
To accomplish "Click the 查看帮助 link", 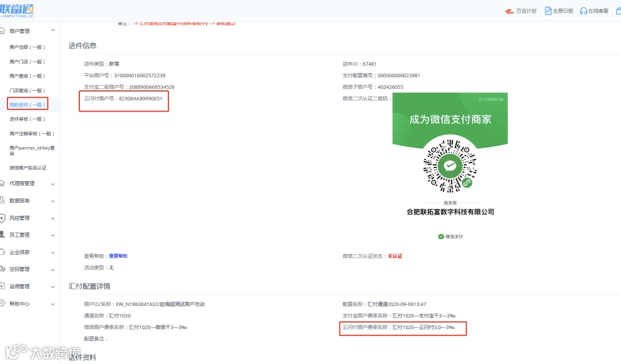I will 118,256.
